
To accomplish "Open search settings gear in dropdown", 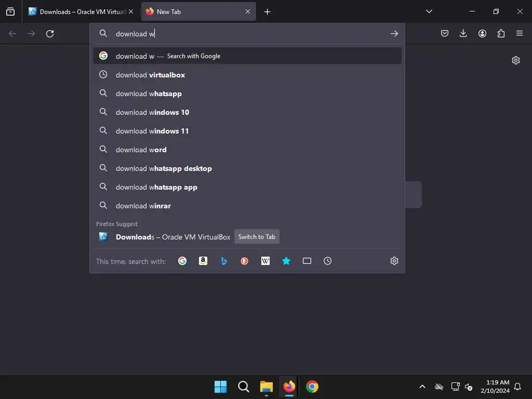I will pyautogui.click(x=394, y=261).
